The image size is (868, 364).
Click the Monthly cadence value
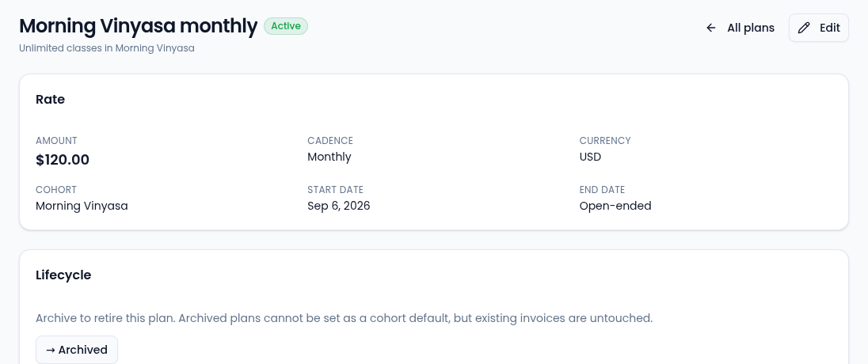click(x=329, y=157)
